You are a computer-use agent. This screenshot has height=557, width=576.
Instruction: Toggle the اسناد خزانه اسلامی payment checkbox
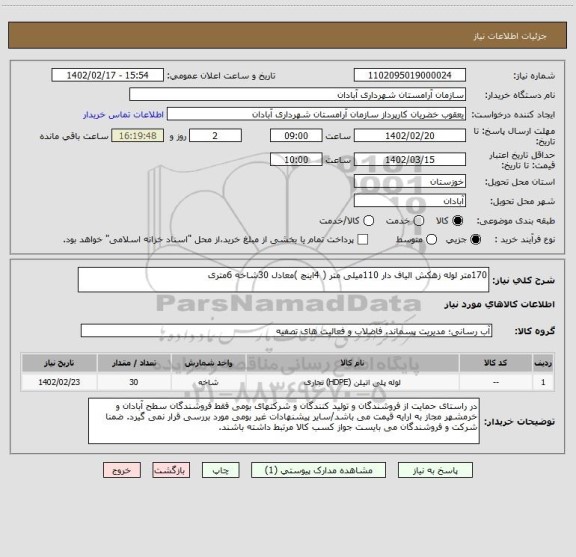pyautogui.click(x=363, y=240)
